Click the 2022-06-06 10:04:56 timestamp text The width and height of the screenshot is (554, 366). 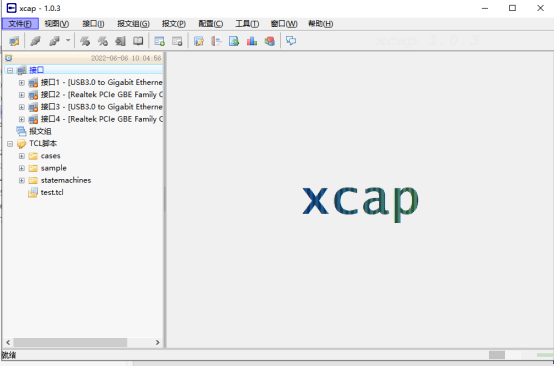coord(126,58)
